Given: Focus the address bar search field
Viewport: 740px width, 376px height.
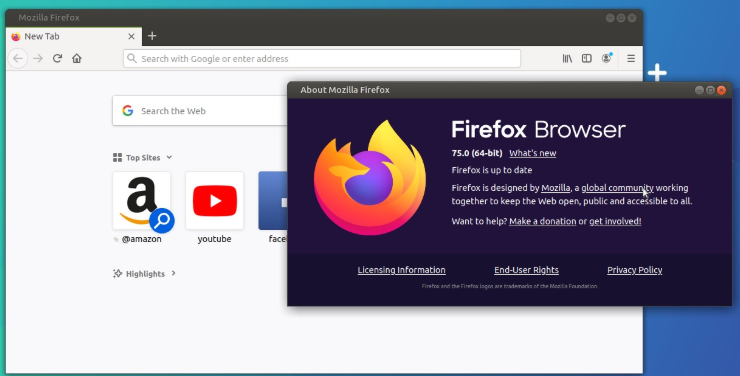Looking at the screenshot, I should pyautogui.click(x=322, y=58).
